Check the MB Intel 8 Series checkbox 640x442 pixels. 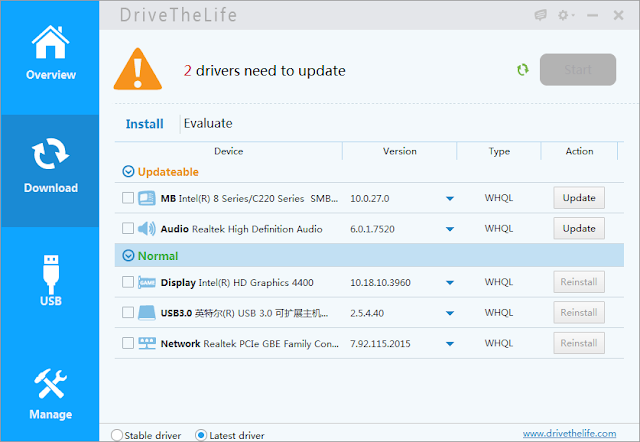pos(128,198)
